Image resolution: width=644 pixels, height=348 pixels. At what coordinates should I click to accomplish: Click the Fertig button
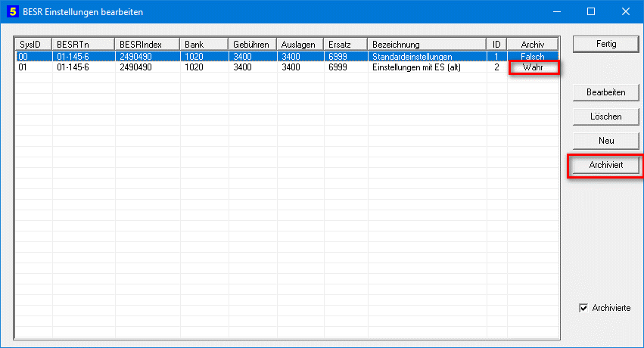click(606, 44)
